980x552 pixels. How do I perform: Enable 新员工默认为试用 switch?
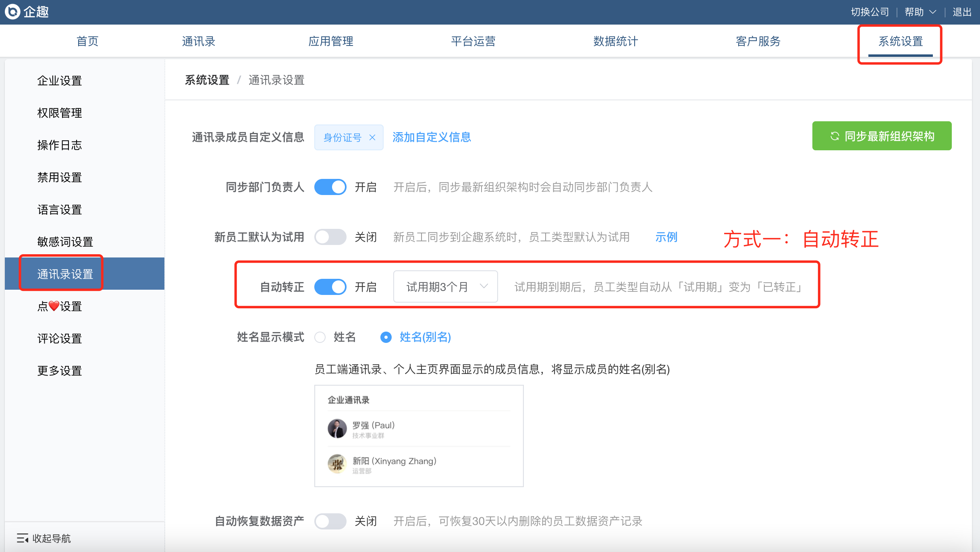(330, 237)
